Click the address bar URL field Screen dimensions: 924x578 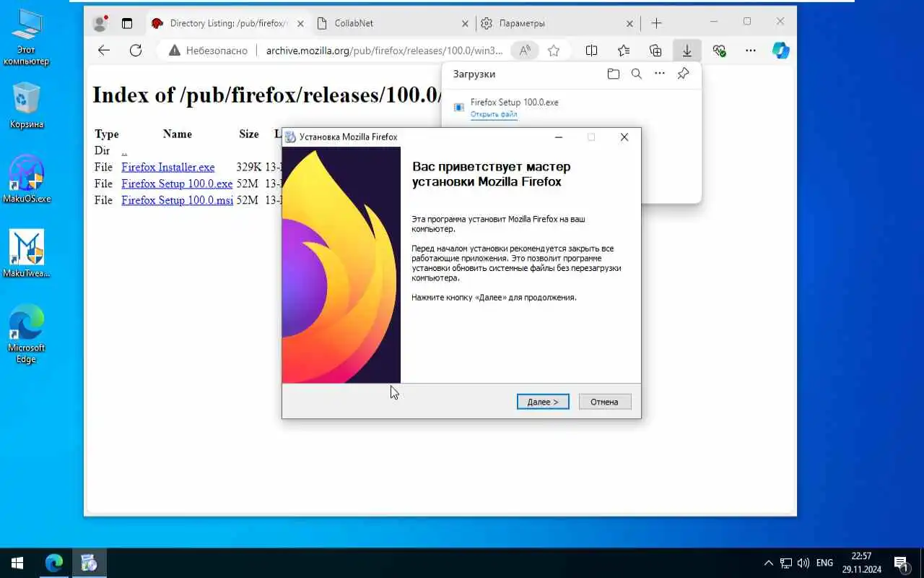click(x=384, y=51)
